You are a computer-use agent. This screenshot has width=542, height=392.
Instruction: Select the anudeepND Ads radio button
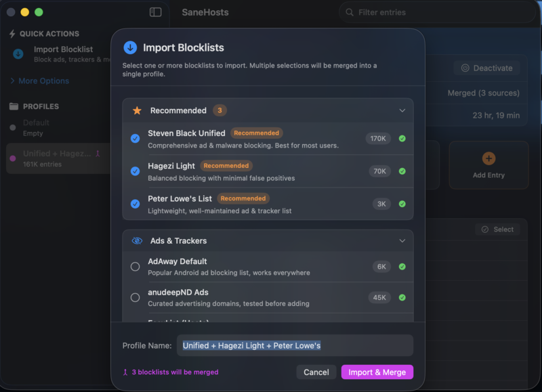tap(134, 297)
